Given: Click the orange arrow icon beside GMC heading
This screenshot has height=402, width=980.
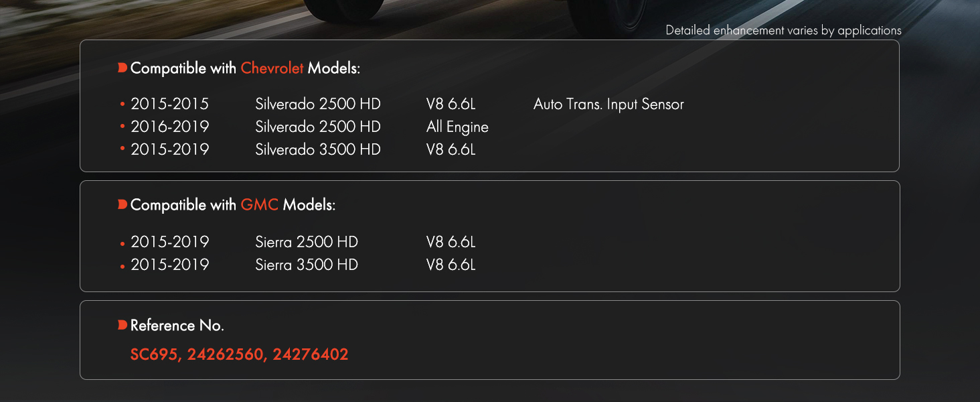Looking at the screenshot, I should [x=122, y=204].
